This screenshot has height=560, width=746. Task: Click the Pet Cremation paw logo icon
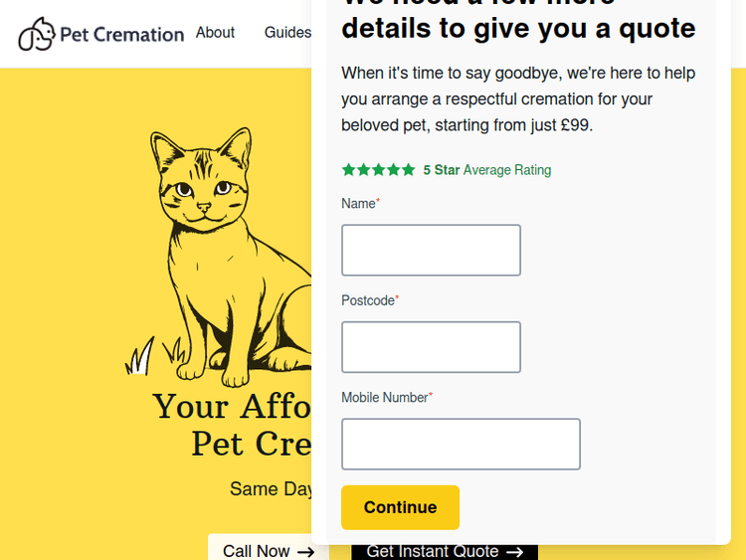[x=36, y=34]
